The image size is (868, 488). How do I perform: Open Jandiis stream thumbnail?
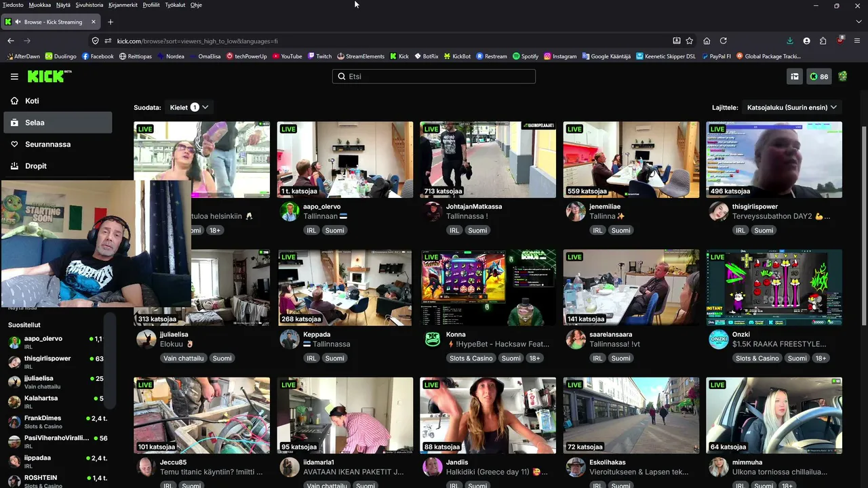coord(488,415)
